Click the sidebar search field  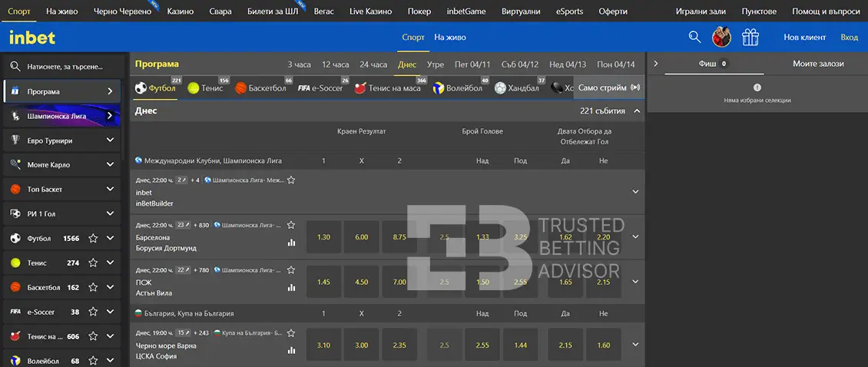coord(62,67)
